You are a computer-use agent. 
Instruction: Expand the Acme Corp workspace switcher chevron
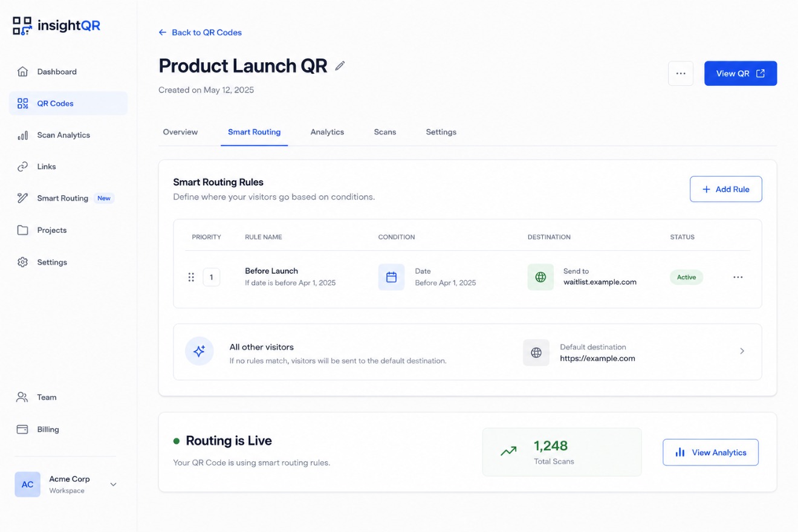pyautogui.click(x=113, y=484)
